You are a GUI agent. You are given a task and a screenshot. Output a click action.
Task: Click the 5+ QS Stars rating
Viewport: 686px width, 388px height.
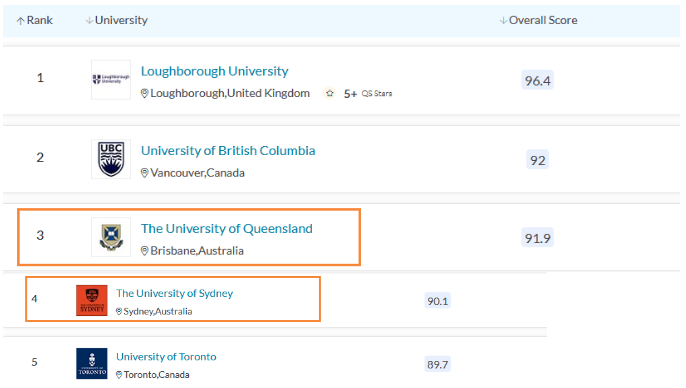point(368,94)
